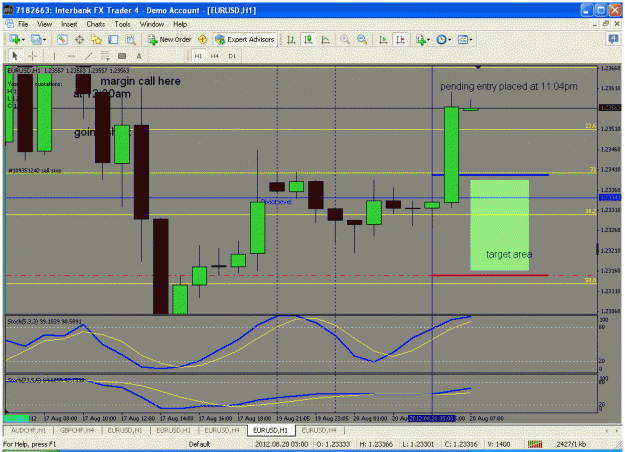Set timeframe to H1
This screenshot has height=452, width=625.
click(198, 56)
